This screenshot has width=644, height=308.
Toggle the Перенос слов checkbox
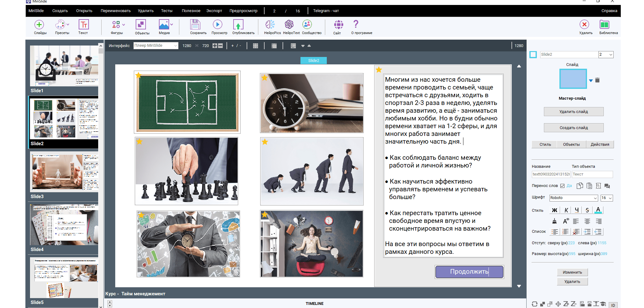pyautogui.click(x=562, y=186)
